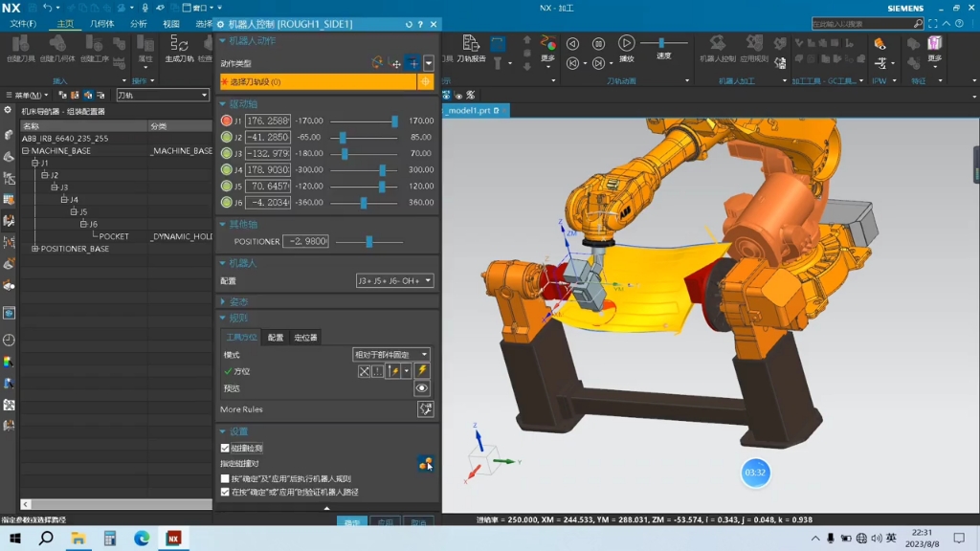Open the 模式 mode dropdown
Image resolution: width=980 pixels, height=551 pixels.
tap(391, 355)
